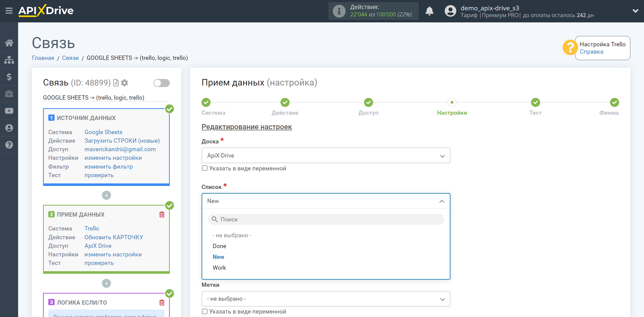Go to Действие step
The height and width of the screenshot is (317, 644).
[285, 102]
